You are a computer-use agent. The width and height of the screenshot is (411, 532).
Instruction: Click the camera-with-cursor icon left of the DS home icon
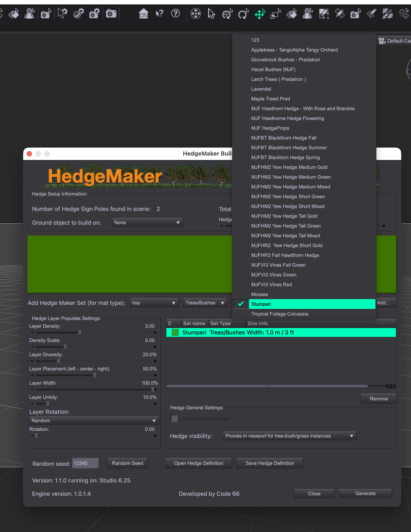coord(46,14)
